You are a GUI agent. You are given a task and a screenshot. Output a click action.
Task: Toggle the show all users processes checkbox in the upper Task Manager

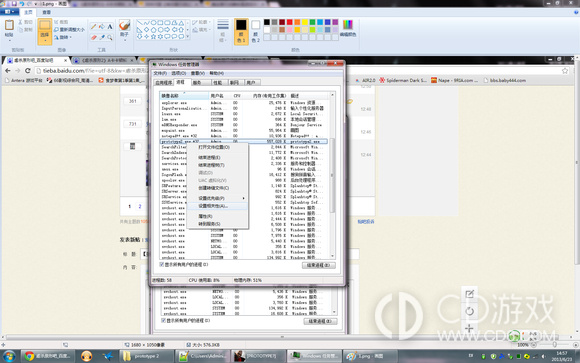pyautogui.click(x=162, y=265)
